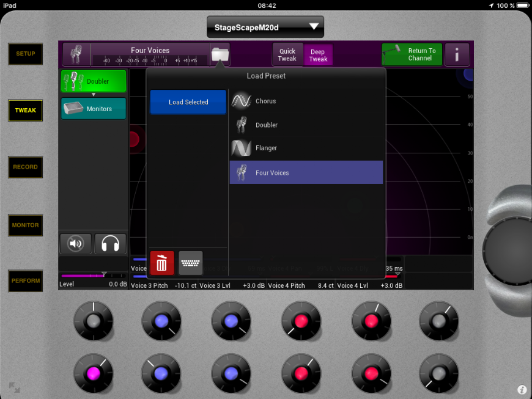Click the headphones monitor icon
Viewport: 532px width, 399px height.
point(110,244)
